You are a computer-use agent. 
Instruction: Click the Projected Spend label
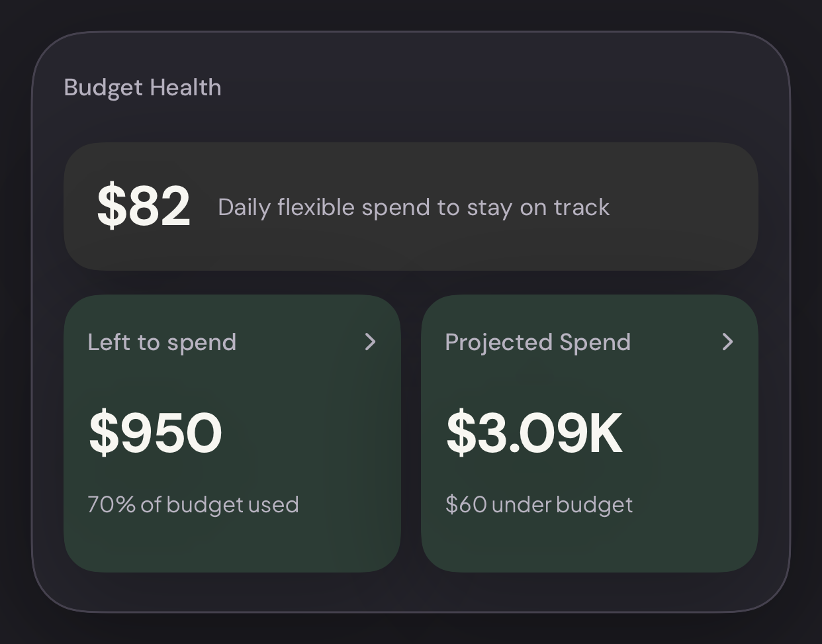coord(538,342)
